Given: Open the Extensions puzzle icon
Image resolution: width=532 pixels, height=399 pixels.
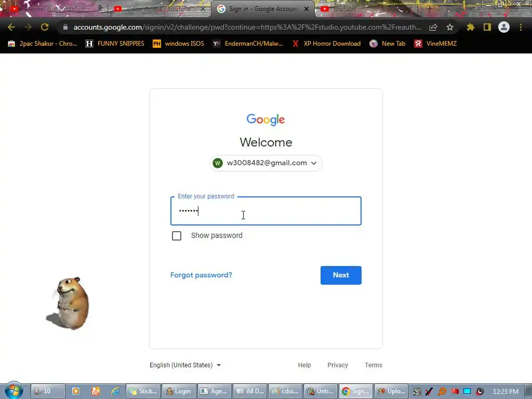Looking at the screenshot, I should (471, 27).
